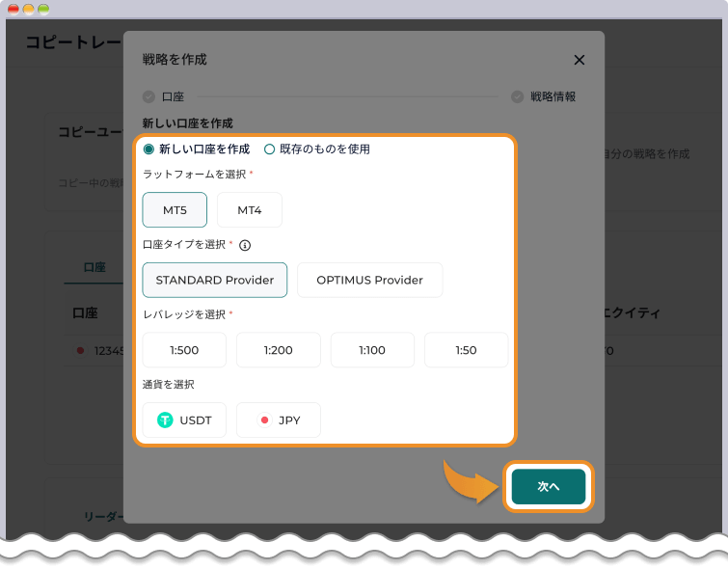Pick 1:200 leverage option
The height and width of the screenshot is (569, 728).
click(278, 350)
